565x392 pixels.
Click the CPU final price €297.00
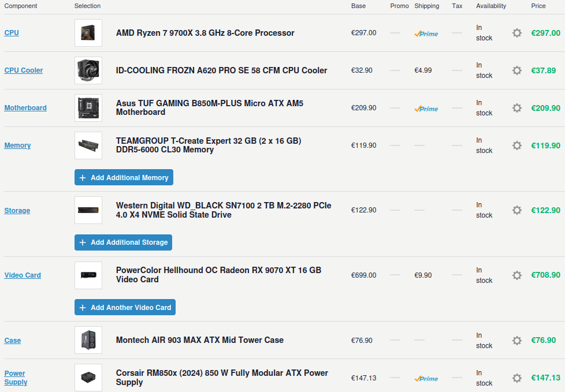click(545, 33)
